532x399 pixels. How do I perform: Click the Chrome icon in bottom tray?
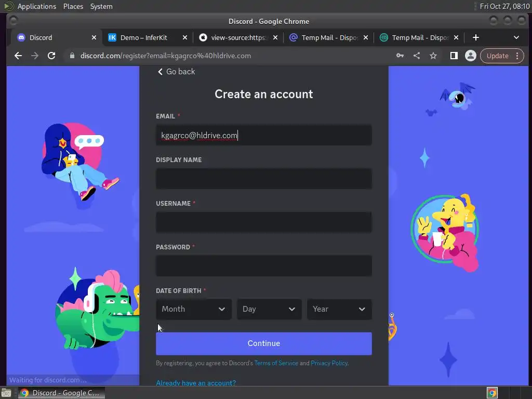[492, 393]
